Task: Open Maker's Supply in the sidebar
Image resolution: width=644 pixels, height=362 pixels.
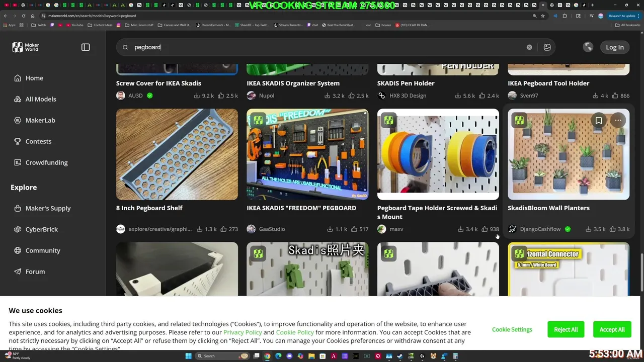Action: coord(48,208)
